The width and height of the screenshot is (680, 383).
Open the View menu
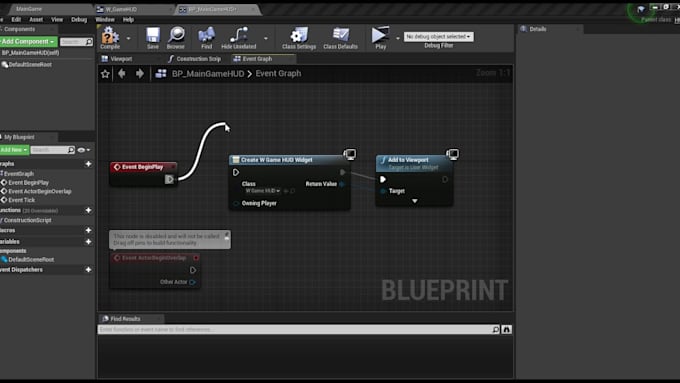tap(57, 20)
